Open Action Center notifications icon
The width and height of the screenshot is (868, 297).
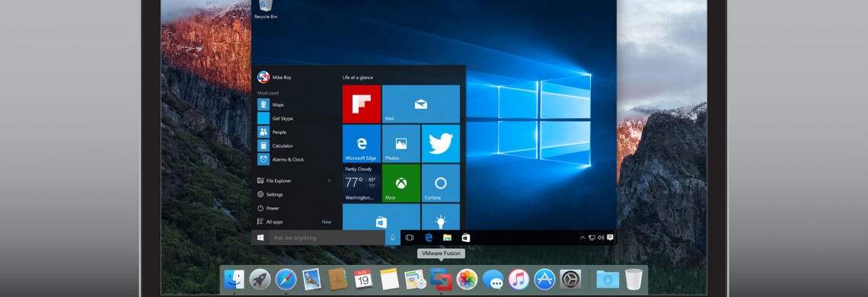coord(610,238)
